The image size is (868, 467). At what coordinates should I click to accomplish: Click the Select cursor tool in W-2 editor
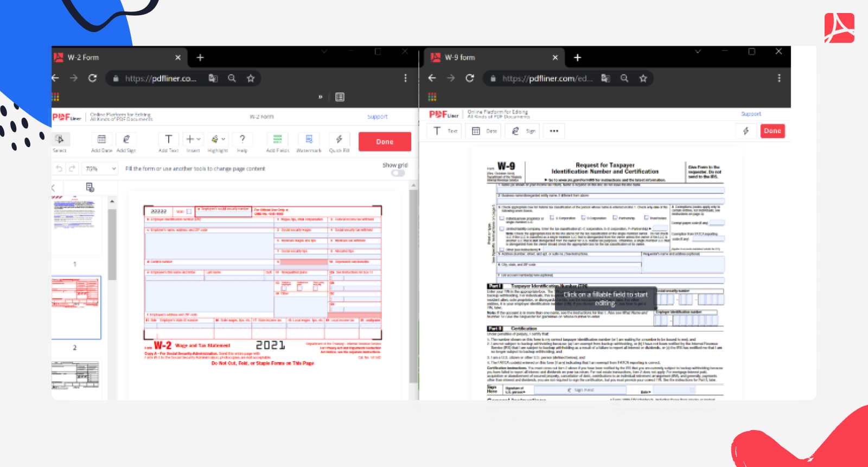coord(60,142)
